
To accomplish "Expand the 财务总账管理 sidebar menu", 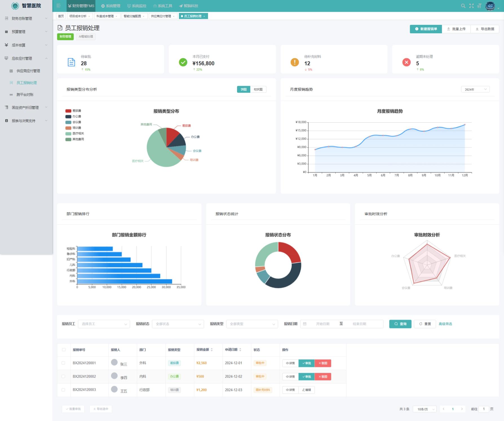I will click(x=26, y=19).
